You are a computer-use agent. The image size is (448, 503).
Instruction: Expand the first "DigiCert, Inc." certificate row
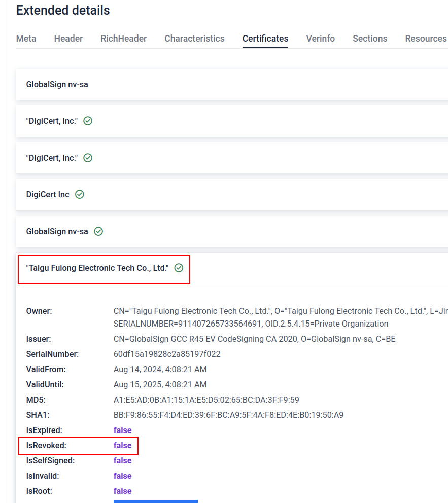coord(232,121)
